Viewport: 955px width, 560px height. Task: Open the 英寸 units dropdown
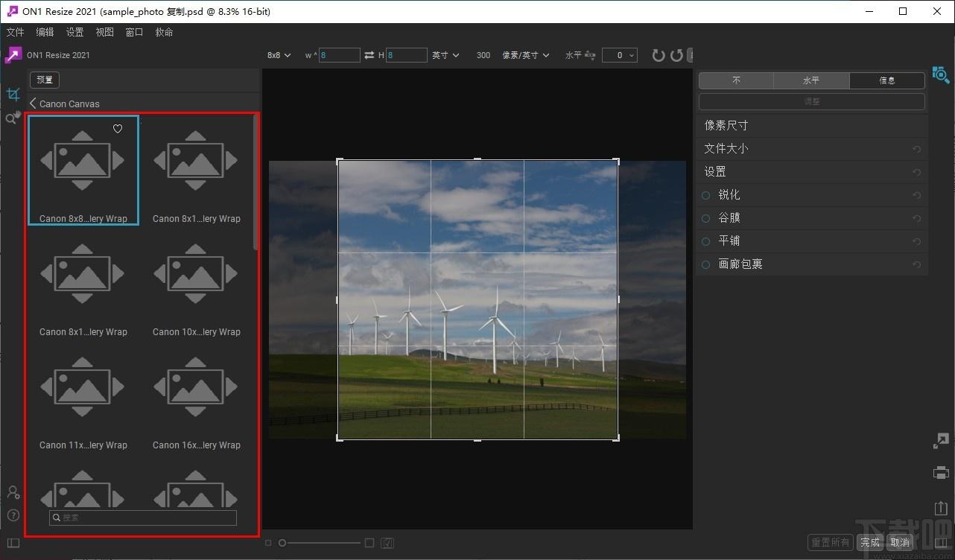[445, 55]
